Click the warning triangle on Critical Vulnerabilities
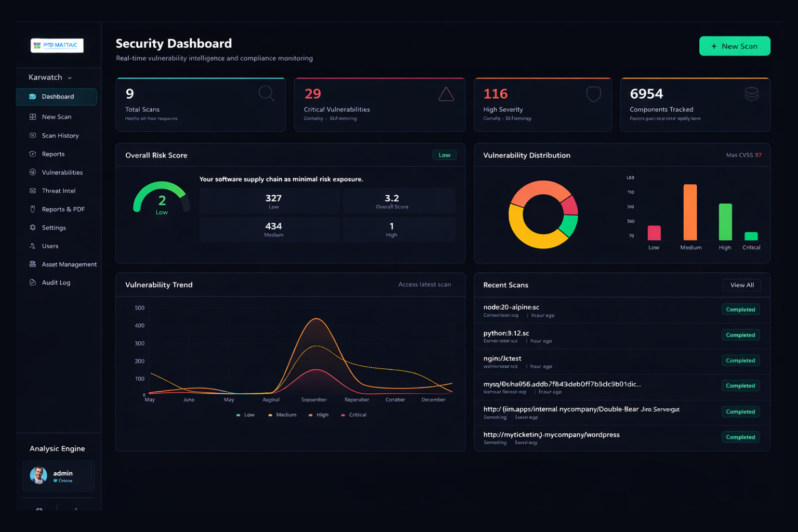Image resolution: width=798 pixels, height=532 pixels. tap(446, 94)
